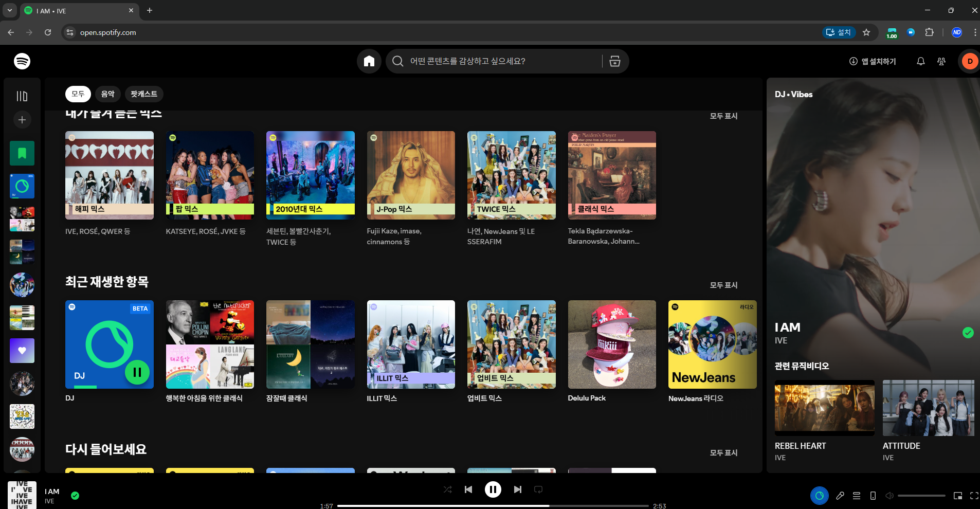Click 모두 표시 next to 다시 들어보세요

[x=723, y=452]
